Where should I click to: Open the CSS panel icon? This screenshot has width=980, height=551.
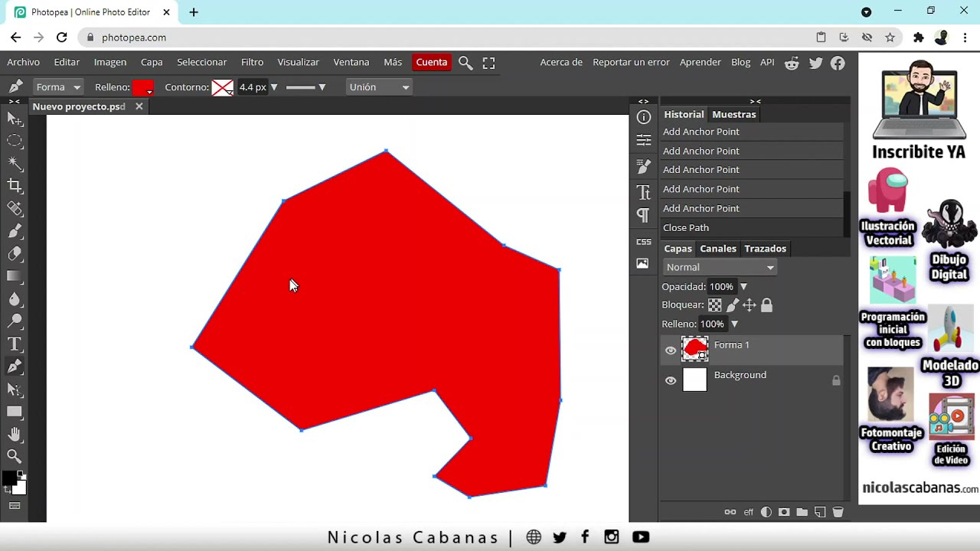point(644,242)
